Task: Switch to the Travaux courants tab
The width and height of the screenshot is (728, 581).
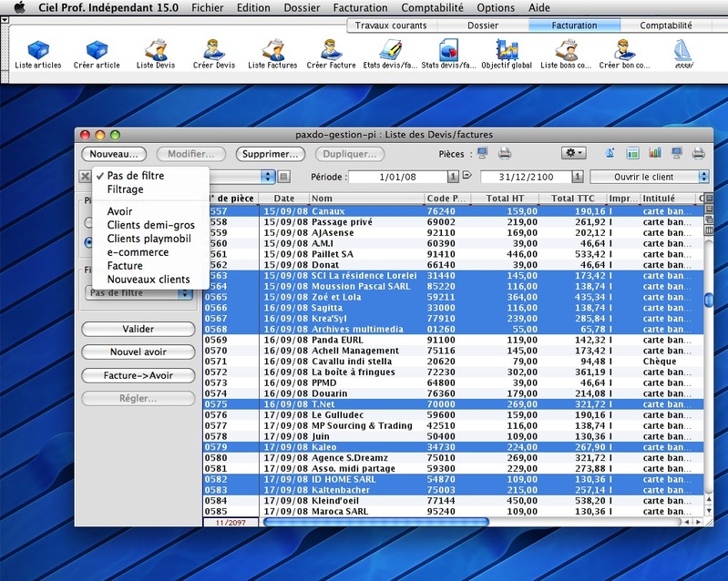Action: [x=391, y=25]
